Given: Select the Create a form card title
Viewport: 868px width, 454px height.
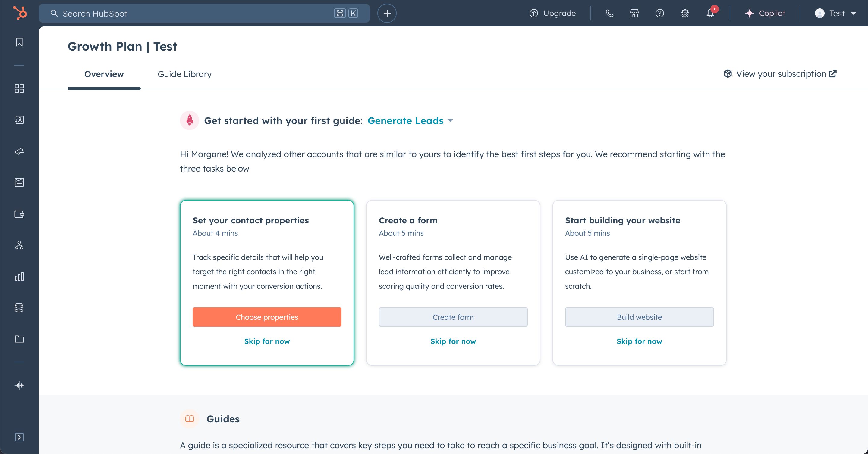Looking at the screenshot, I should coord(408,220).
